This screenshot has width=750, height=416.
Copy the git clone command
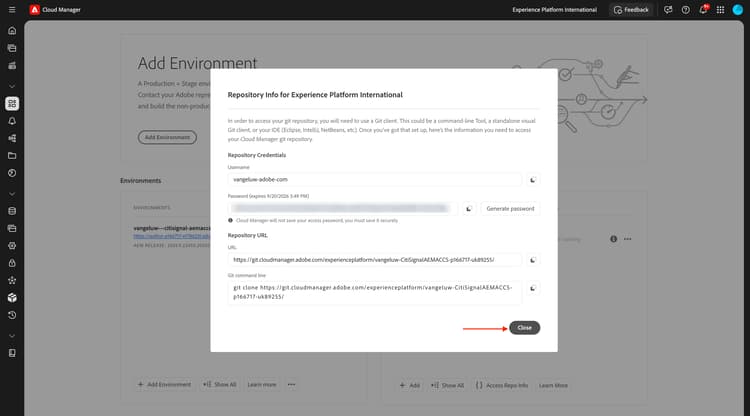pyautogui.click(x=532, y=288)
